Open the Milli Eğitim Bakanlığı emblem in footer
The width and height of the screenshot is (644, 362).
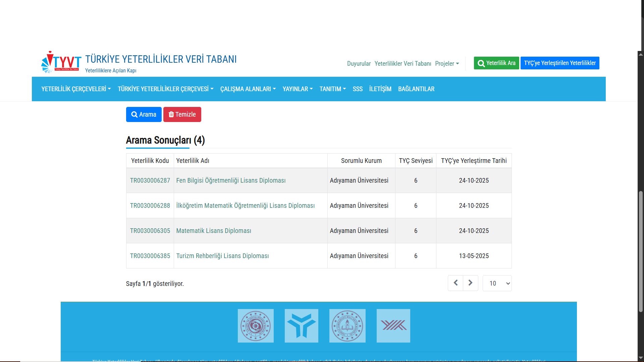click(347, 326)
